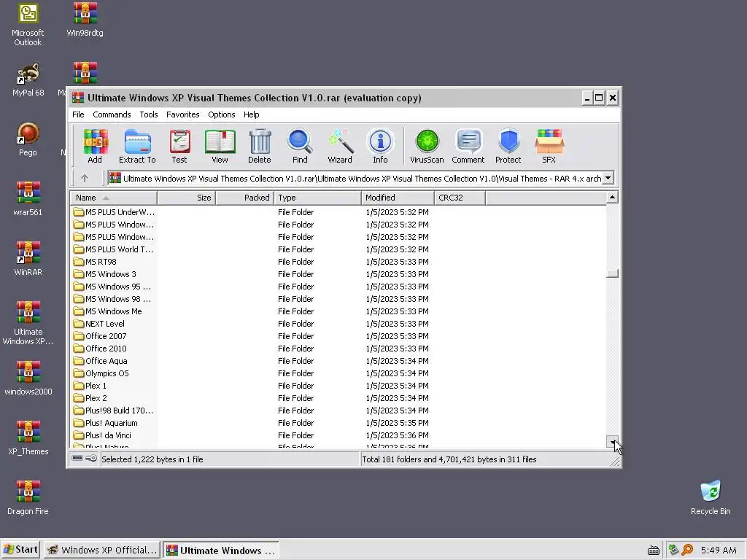Select WinRAR desktop shortcut
Viewport: 747px width, 560px height.
(x=28, y=259)
